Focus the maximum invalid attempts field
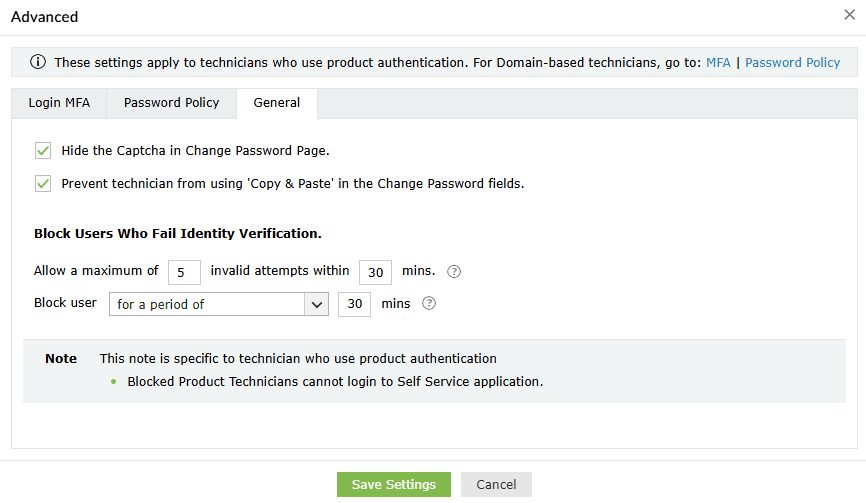The image size is (866, 503). pyautogui.click(x=184, y=271)
